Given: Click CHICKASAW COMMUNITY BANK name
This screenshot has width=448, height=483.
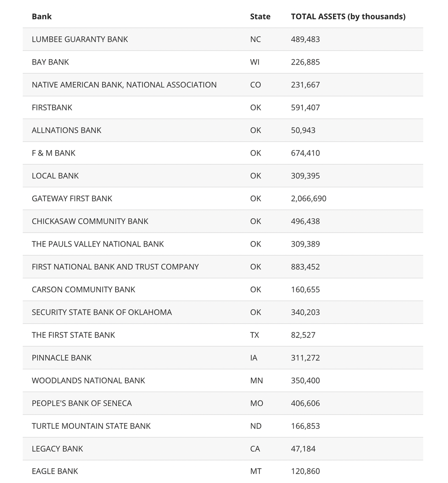Looking at the screenshot, I should pyautogui.click(x=90, y=221).
